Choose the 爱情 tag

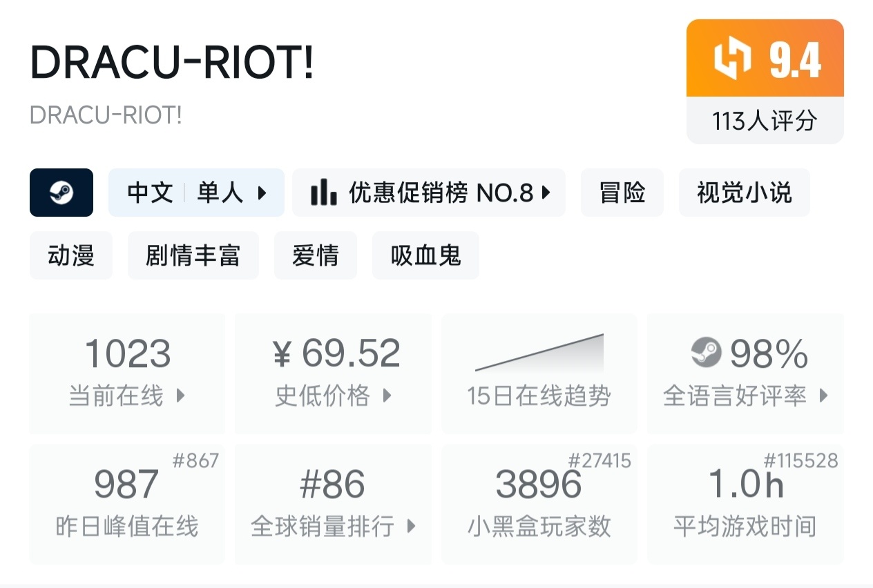tap(316, 256)
